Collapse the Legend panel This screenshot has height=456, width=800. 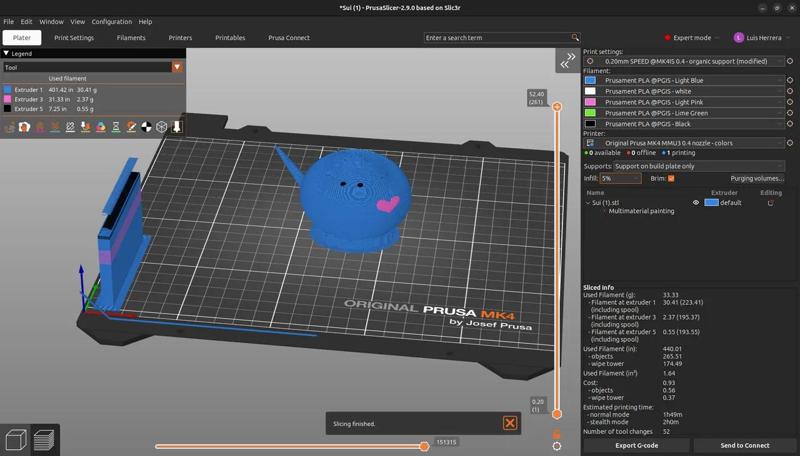(7, 54)
